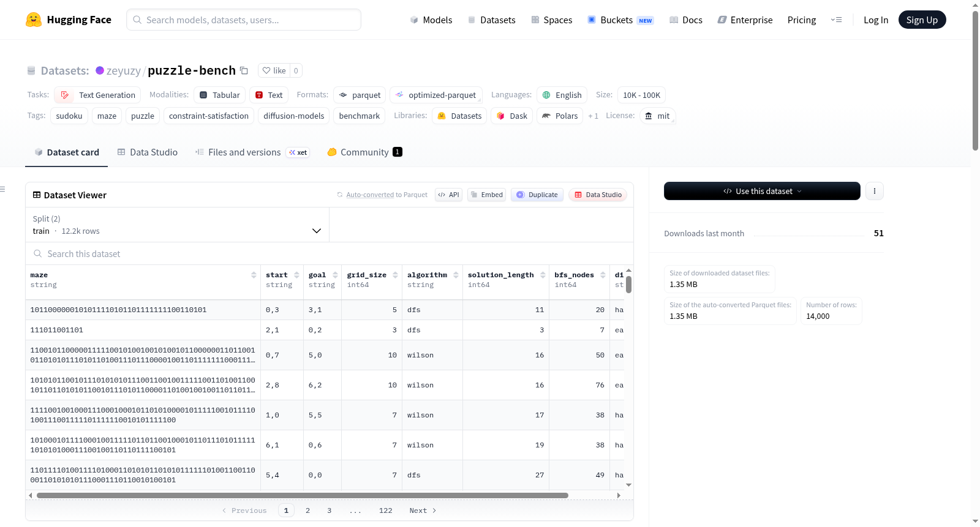Open the extra navigation menu icon
This screenshot has height=527, width=980.
pyautogui.click(x=836, y=20)
